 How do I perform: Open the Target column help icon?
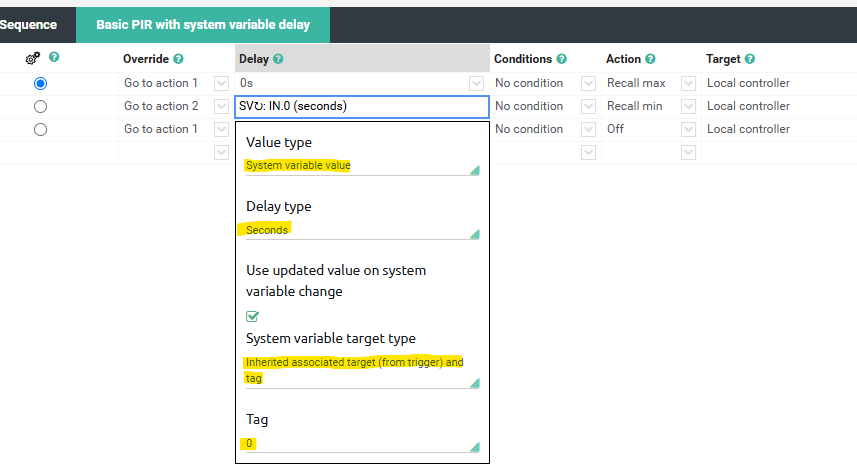coord(750,59)
